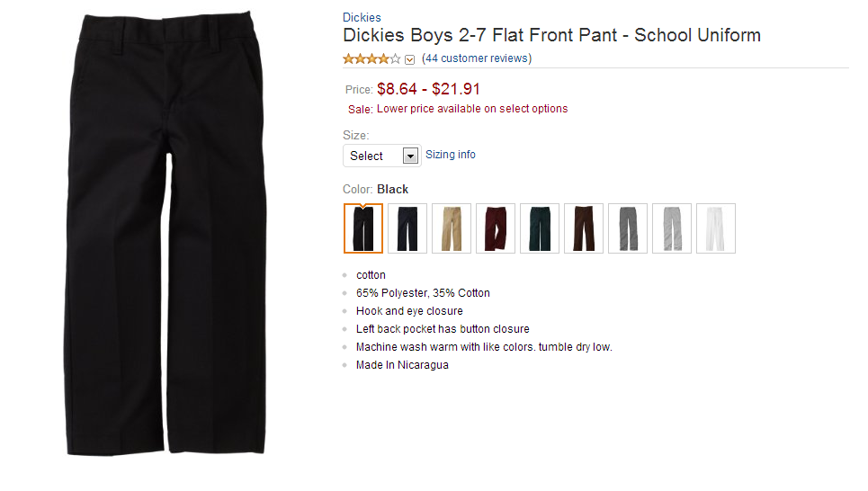The image size is (868, 491).
Task: Open the 44 customer reviews link
Action: point(477,58)
